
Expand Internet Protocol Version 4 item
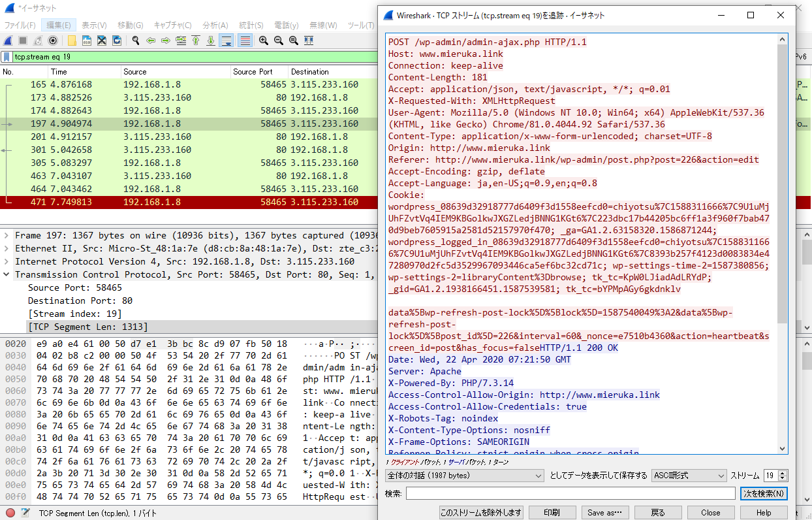tap(7, 261)
